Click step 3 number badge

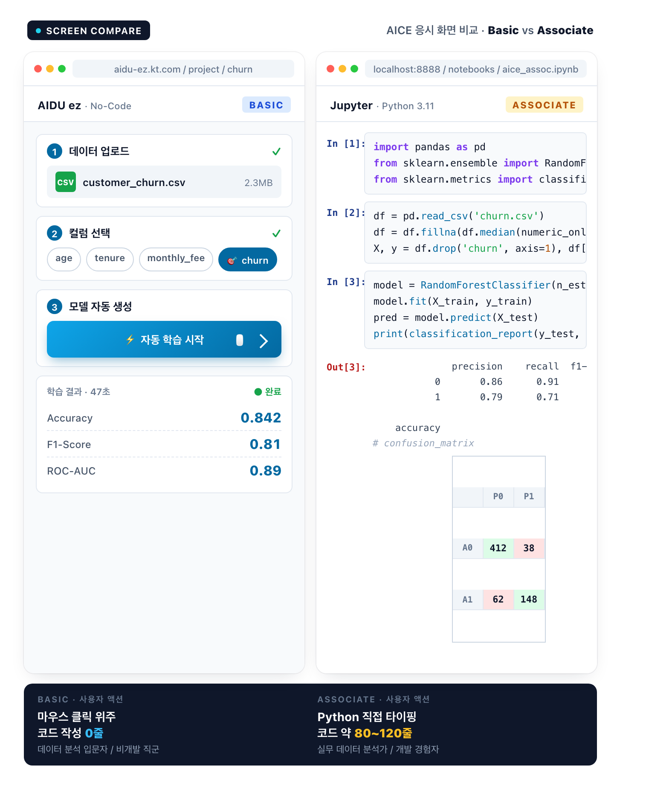(x=55, y=306)
